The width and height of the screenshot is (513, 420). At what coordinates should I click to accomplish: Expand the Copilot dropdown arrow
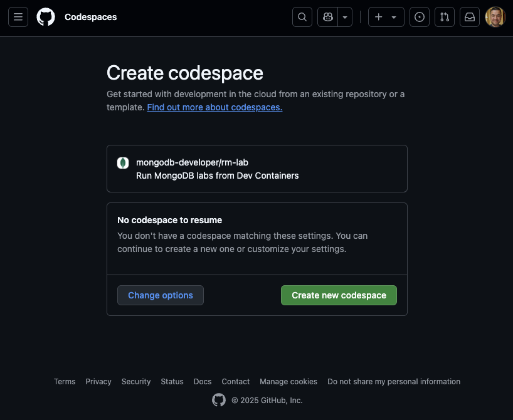pos(345,17)
